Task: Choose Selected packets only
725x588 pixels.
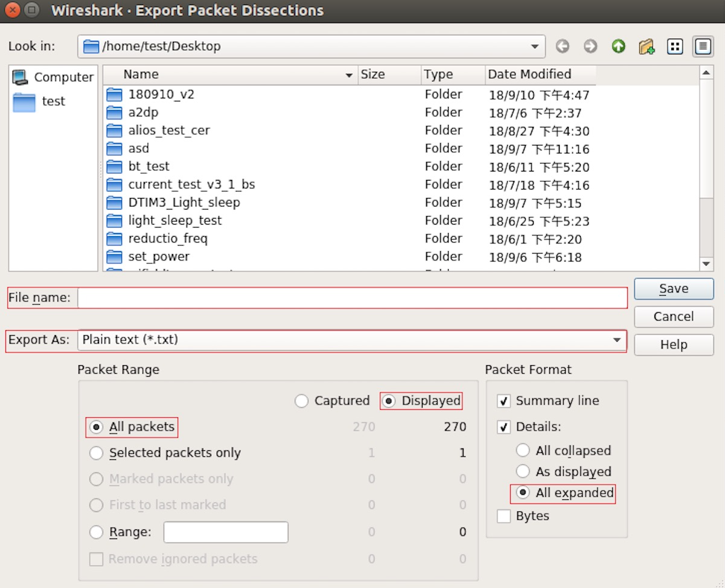Action: pos(96,452)
